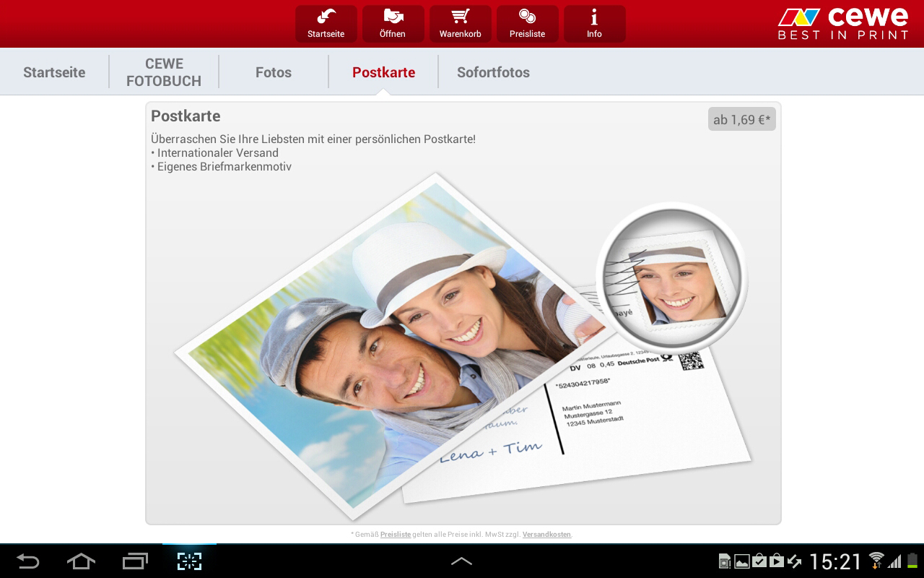This screenshot has height=578, width=924.
Task: Tap the circular stamp preview image
Action: pos(671,278)
